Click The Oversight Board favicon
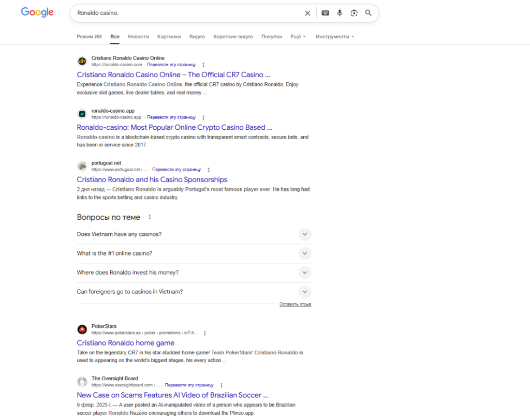 point(82,382)
